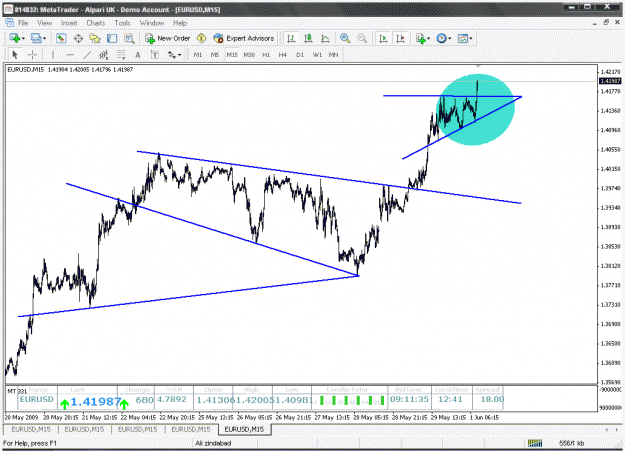Viewport: 625px width, 451px height.
Task: Select the text label tool
Action: point(155,55)
